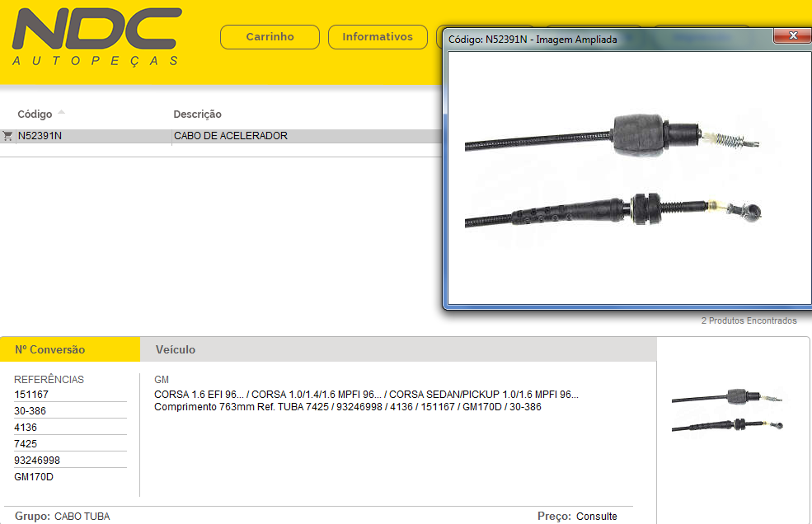Switch to the Nº Conversão tab
Viewport: 812px width, 524px height.
tap(70, 349)
